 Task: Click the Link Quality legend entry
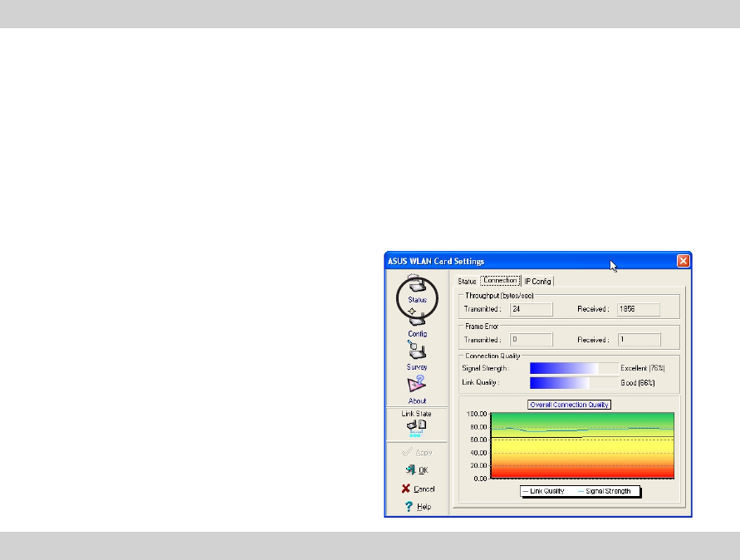[544, 491]
